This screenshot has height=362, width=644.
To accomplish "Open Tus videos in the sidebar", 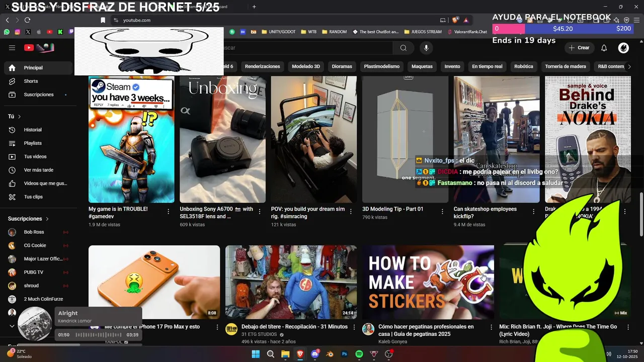I will (39, 156).
